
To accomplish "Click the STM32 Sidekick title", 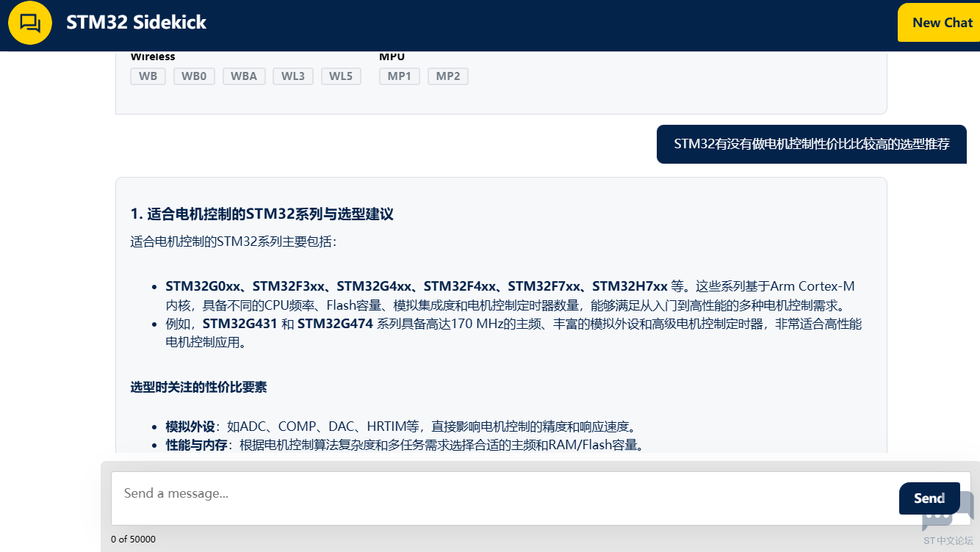I will [x=137, y=23].
